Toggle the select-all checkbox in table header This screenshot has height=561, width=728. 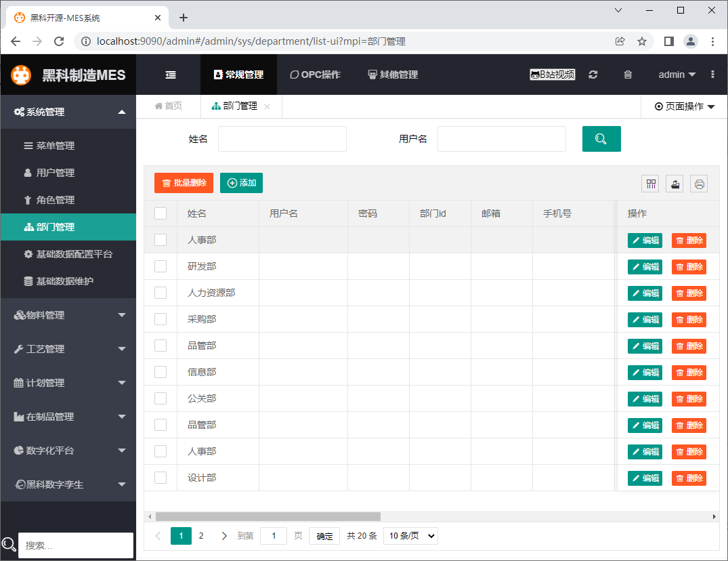[160, 213]
